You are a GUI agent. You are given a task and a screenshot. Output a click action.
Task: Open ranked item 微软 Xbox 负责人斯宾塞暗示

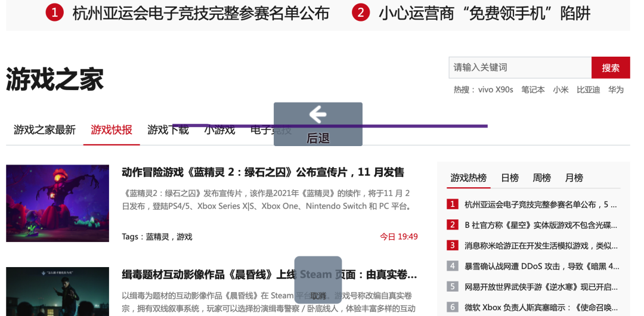point(541,307)
